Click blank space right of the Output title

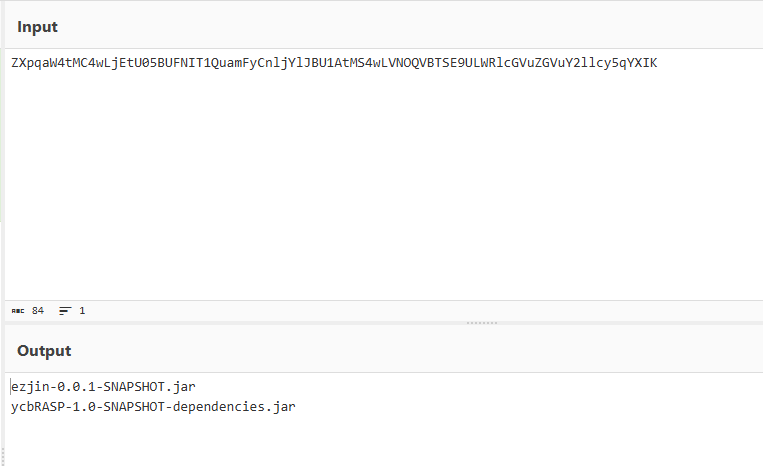point(400,351)
